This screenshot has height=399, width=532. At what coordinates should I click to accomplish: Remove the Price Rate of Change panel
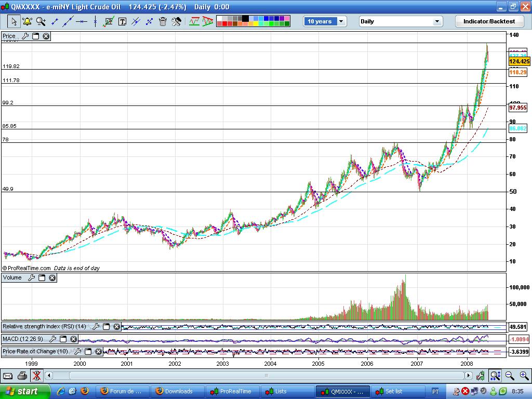point(98,352)
